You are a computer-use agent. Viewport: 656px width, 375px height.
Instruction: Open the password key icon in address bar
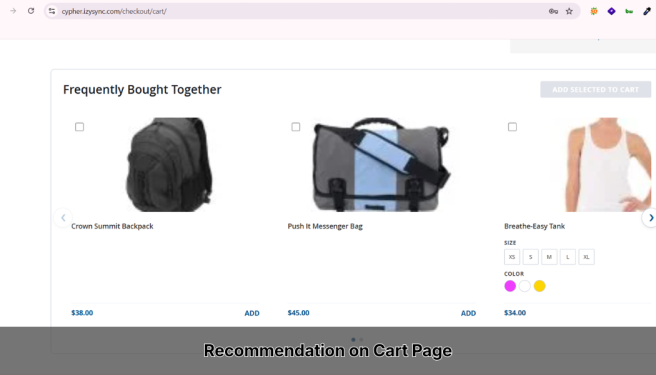click(553, 11)
